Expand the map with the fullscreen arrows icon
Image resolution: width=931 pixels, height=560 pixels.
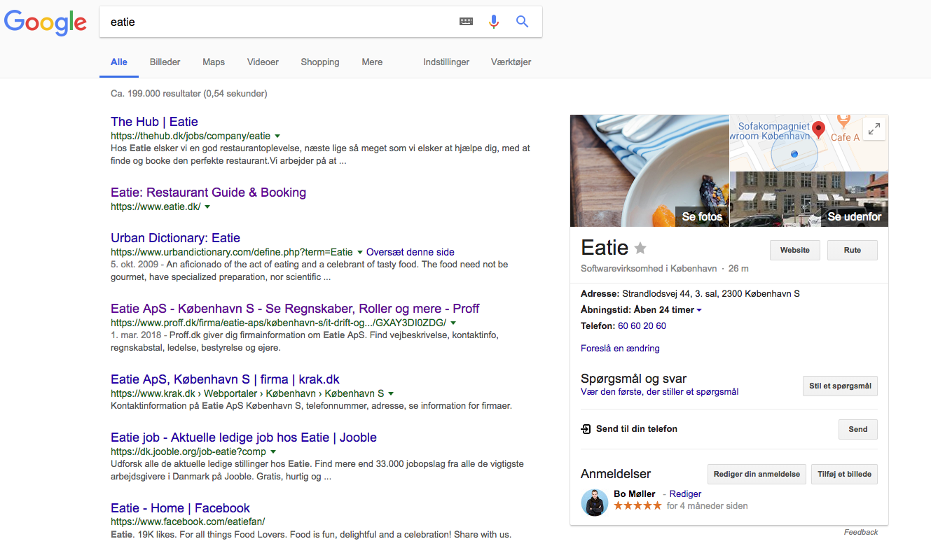[x=874, y=129]
